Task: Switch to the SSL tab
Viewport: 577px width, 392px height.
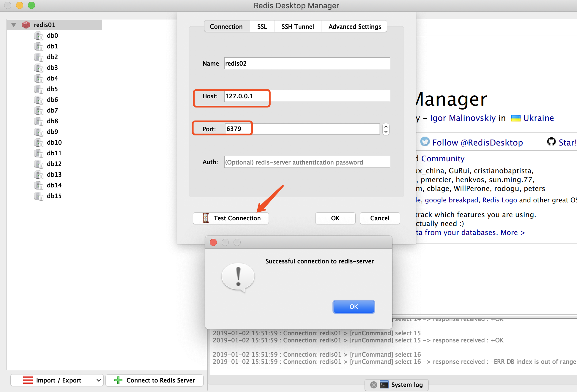Action: [262, 27]
